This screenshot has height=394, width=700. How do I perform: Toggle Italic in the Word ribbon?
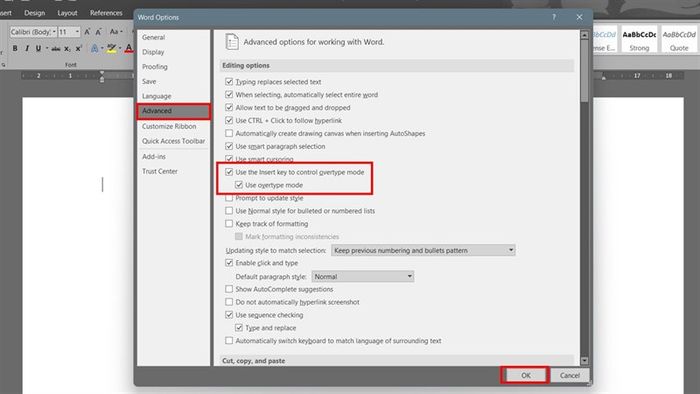[x=27, y=48]
